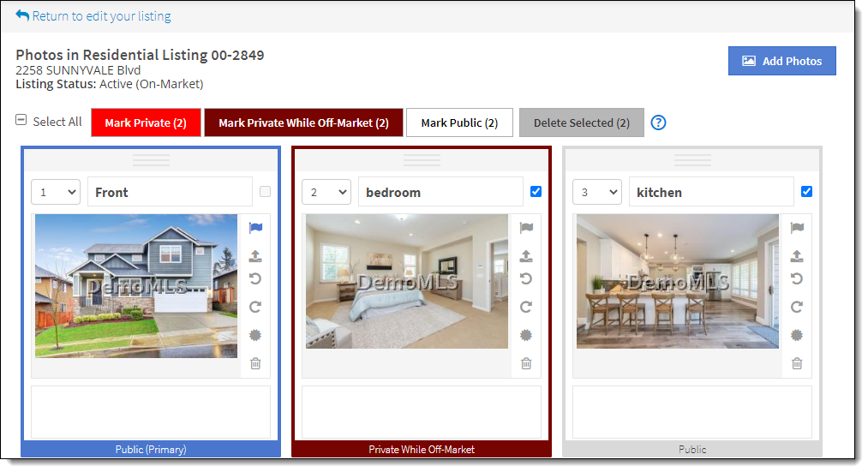Screen dimensions: 868x472
Task: Delete the kitchen photo via trash icon
Action: 797,363
